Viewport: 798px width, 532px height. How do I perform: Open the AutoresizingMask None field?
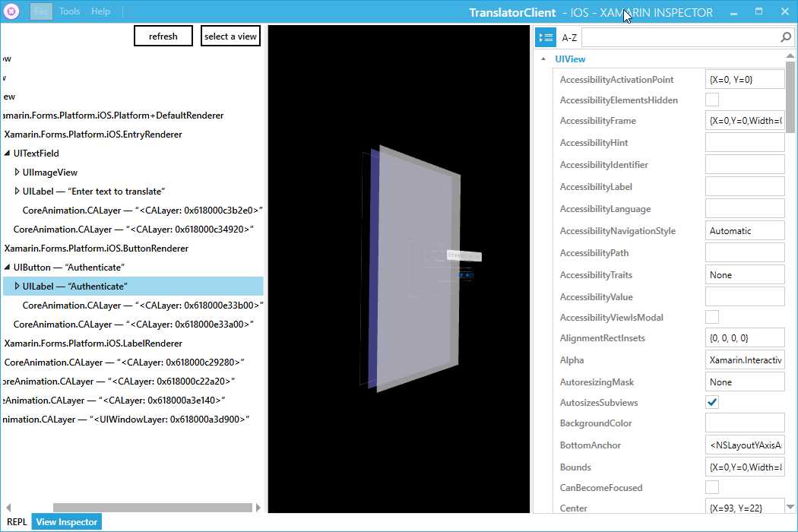pyautogui.click(x=745, y=382)
